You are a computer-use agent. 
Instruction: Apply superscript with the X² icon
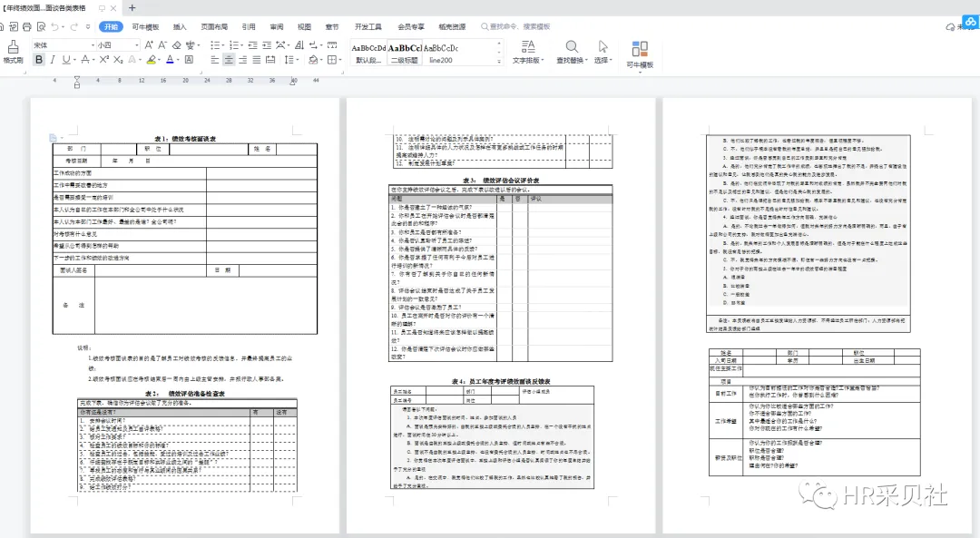point(103,59)
